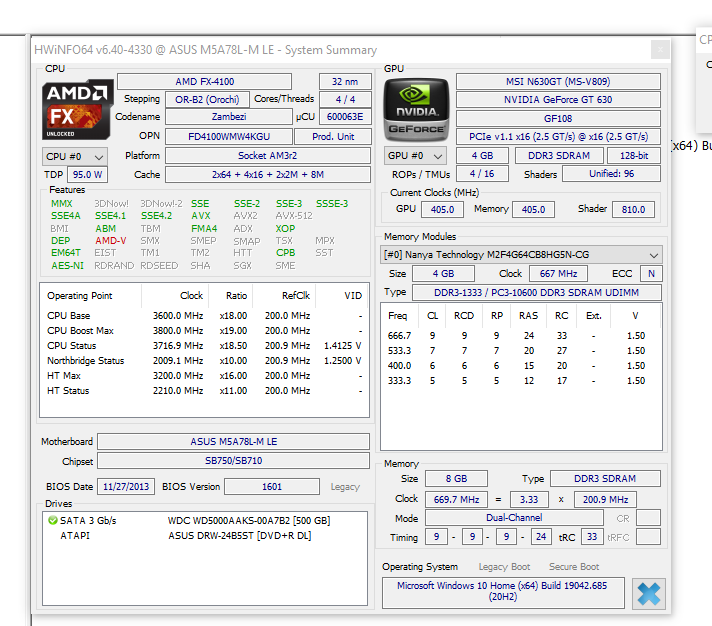Click the MMX feature label
This screenshot has width=712, height=626.
[x=61, y=203]
